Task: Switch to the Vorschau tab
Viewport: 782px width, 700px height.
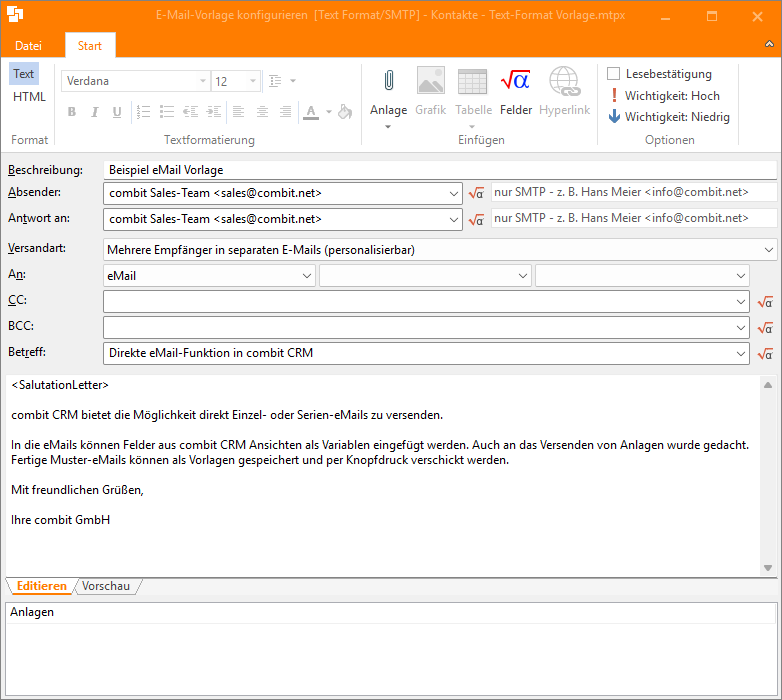Action: pos(106,587)
